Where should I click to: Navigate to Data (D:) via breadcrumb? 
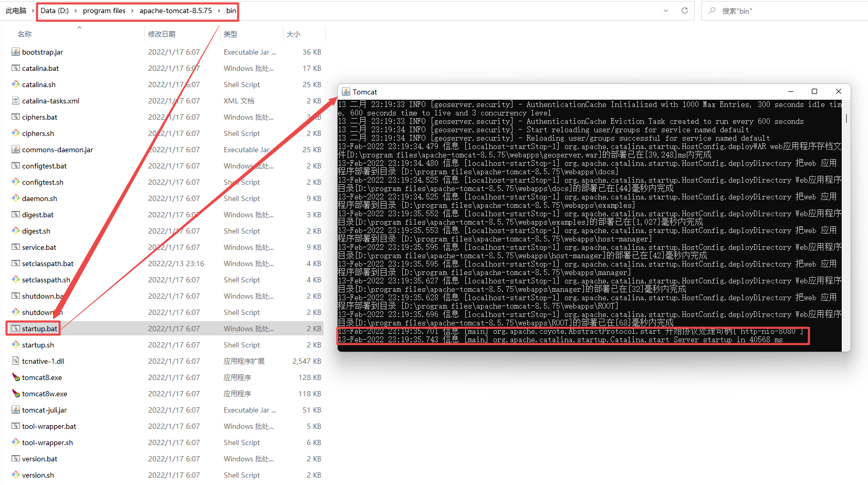click(55, 10)
